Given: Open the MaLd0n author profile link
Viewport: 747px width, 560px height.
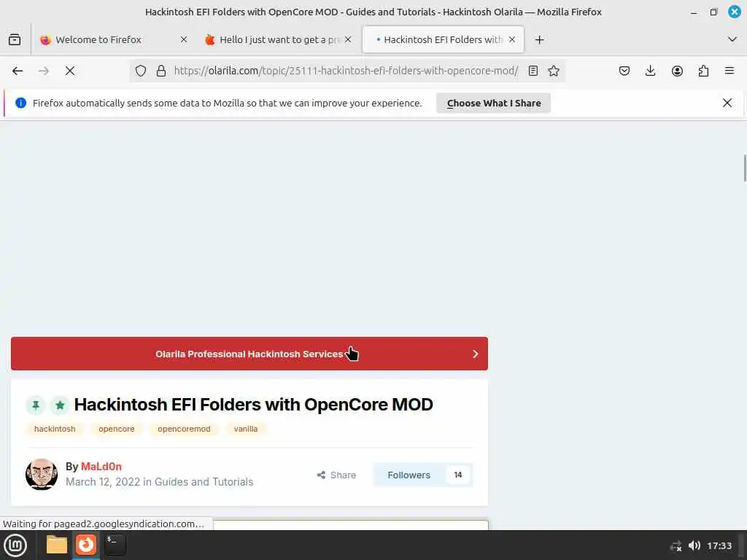Looking at the screenshot, I should coord(101,467).
